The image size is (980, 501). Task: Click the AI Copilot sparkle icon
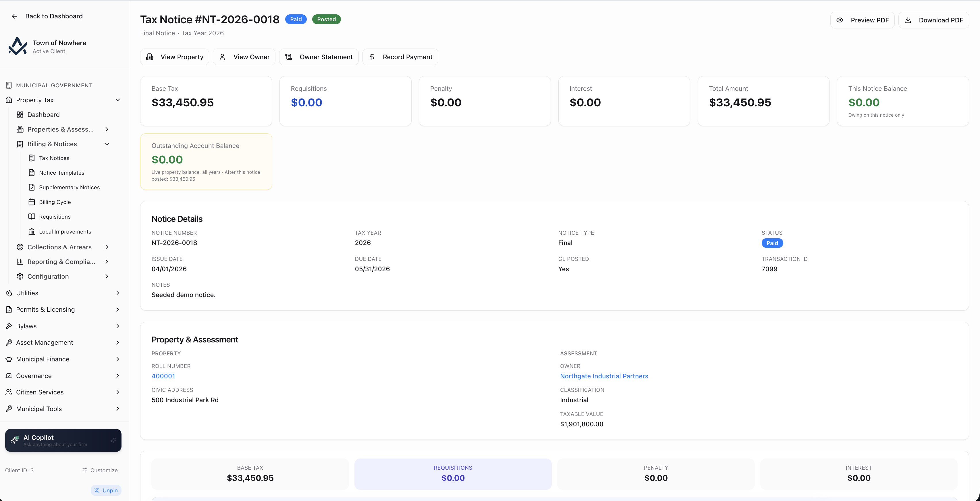point(15,440)
